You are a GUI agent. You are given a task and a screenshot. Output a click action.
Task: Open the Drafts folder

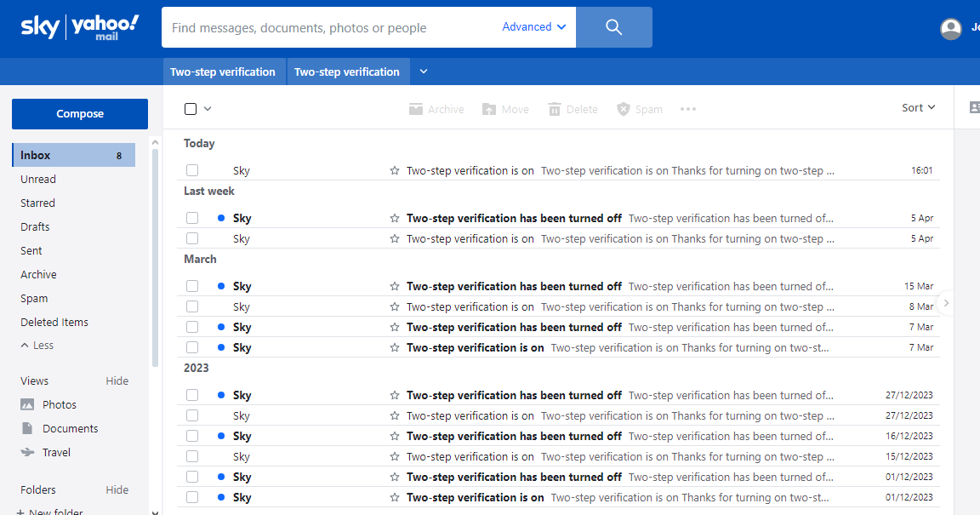click(35, 226)
